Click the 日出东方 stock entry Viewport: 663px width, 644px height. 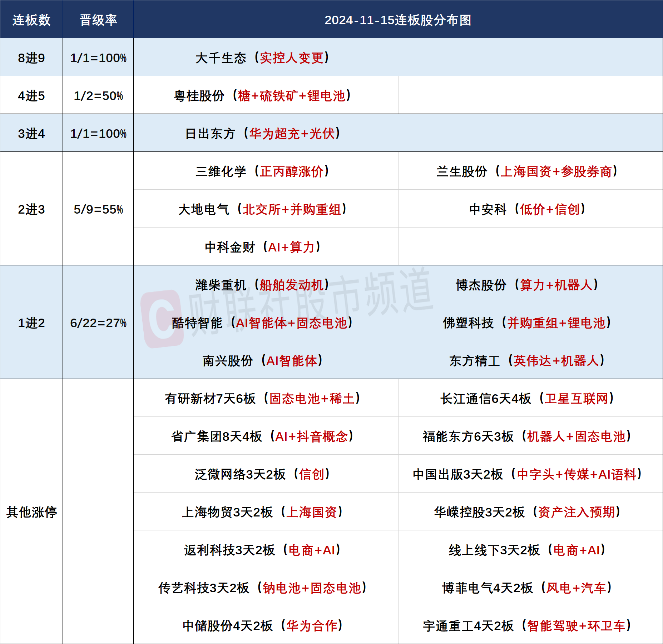pyautogui.click(x=263, y=134)
